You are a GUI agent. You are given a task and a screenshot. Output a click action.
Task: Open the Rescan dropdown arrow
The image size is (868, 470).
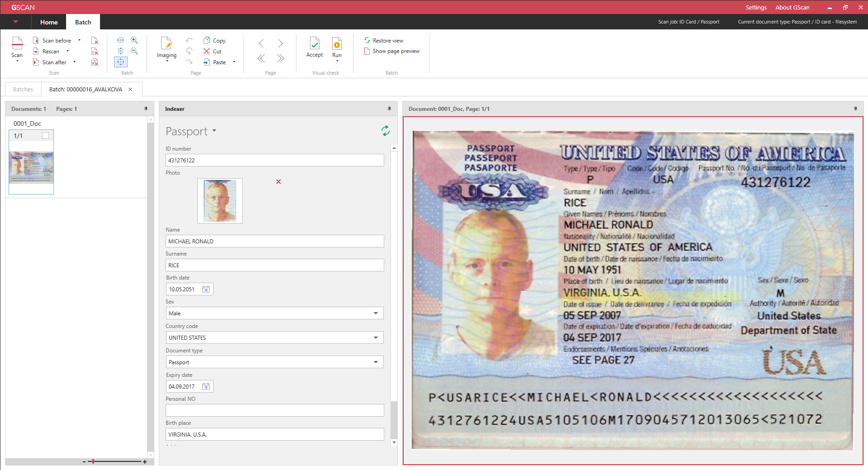67,51
